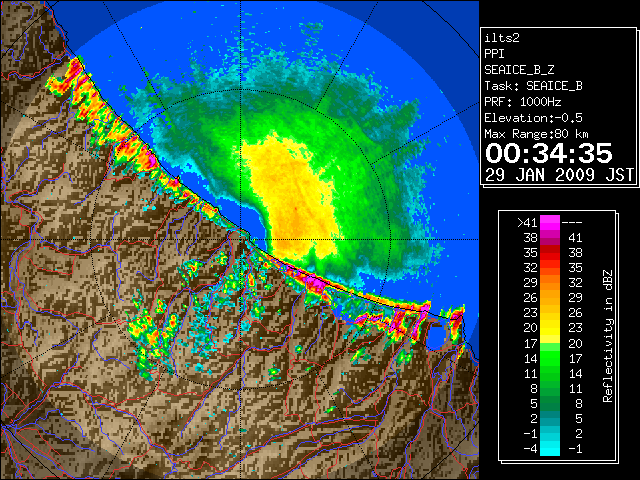The height and width of the screenshot is (480, 640).
Task: Click the radar center where crosshair lines meet
Action: click(x=241, y=240)
